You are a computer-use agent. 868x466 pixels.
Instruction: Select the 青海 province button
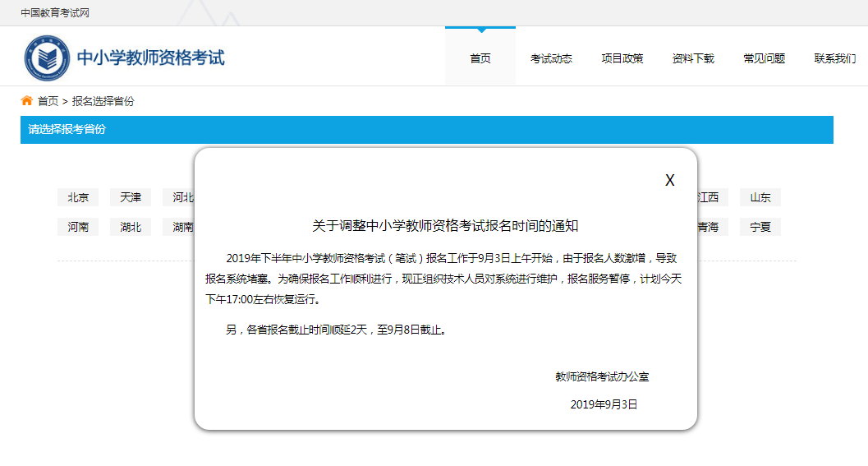[x=713, y=227]
